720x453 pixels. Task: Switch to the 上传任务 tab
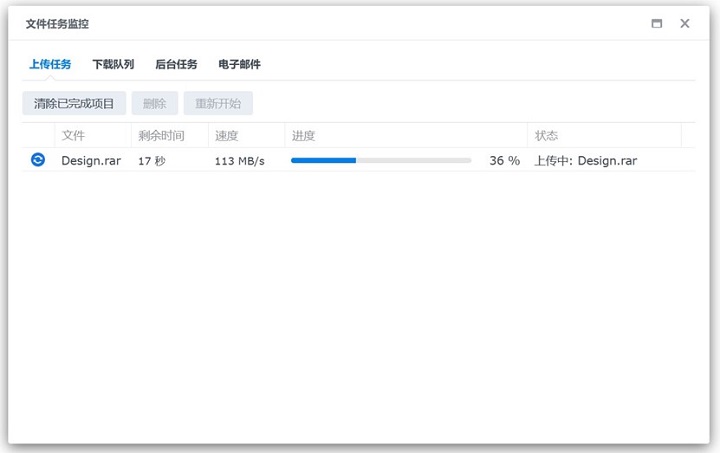50,64
